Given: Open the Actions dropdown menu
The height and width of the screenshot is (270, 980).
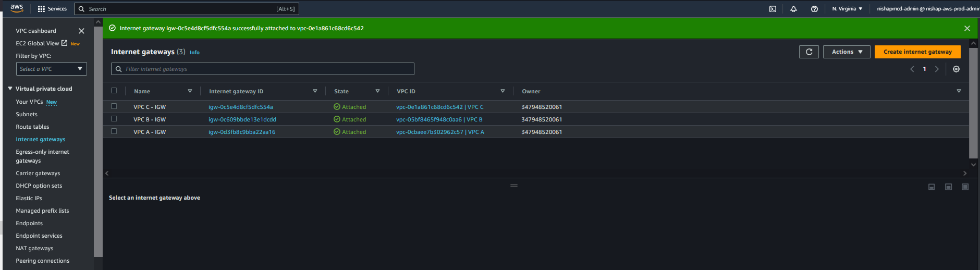Looking at the screenshot, I should click(847, 52).
